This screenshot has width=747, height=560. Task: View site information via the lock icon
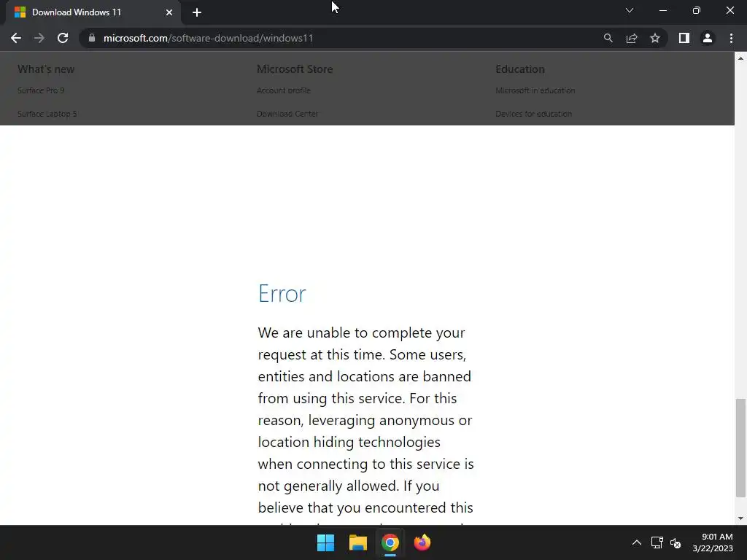92,38
